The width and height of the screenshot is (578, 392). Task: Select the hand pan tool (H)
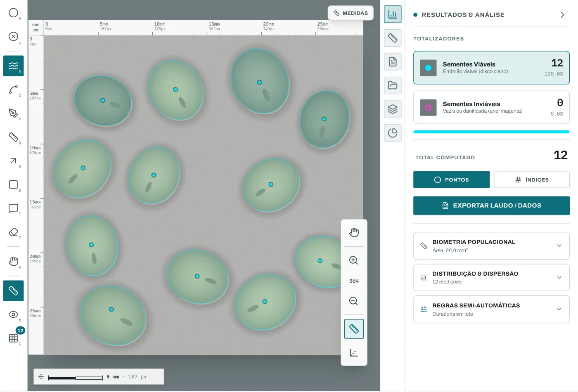click(13, 261)
